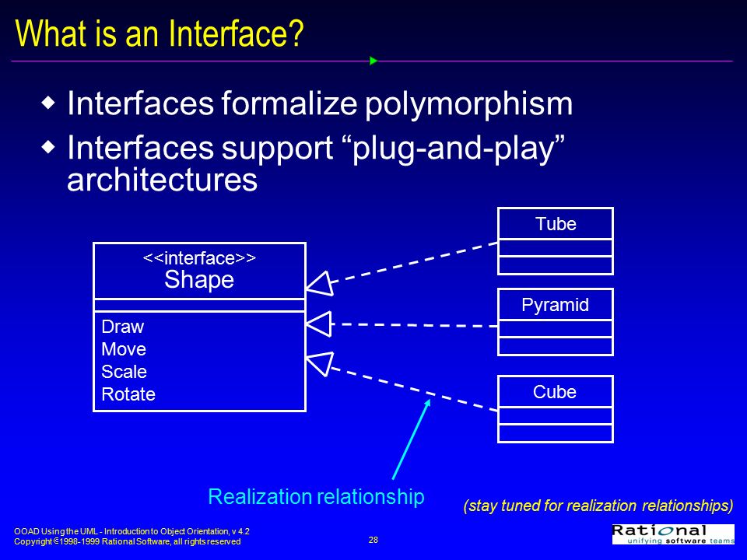Screen dimensions: 747x560
Task: Click the OOAD Using the UML footer line
Action: point(132,531)
